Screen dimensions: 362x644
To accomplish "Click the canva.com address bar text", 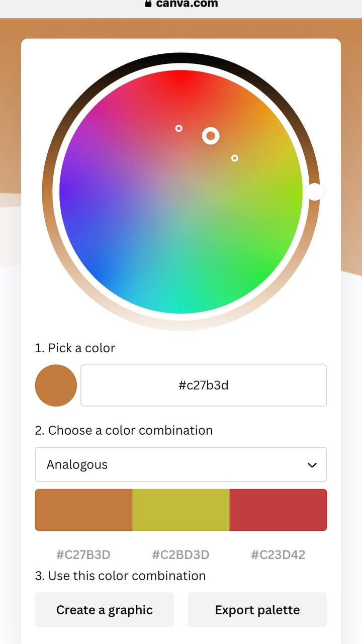I will click(187, 4).
